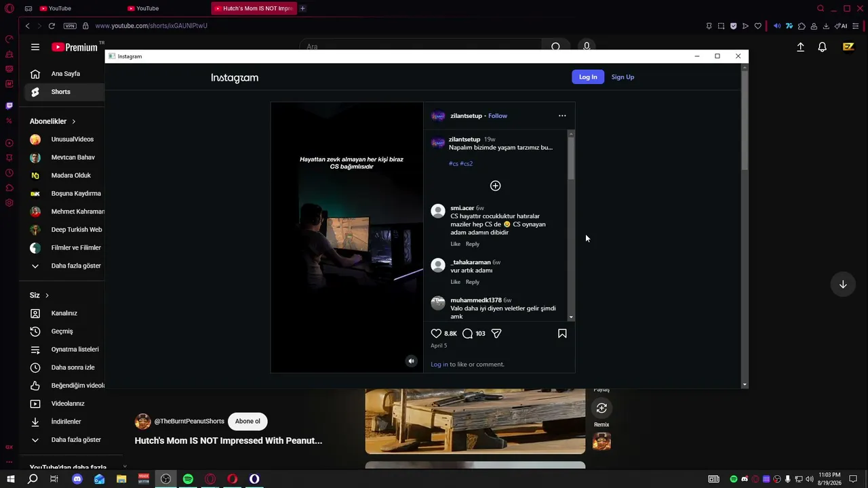Expand the Siz section chevron

pyautogui.click(x=47, y=296)
